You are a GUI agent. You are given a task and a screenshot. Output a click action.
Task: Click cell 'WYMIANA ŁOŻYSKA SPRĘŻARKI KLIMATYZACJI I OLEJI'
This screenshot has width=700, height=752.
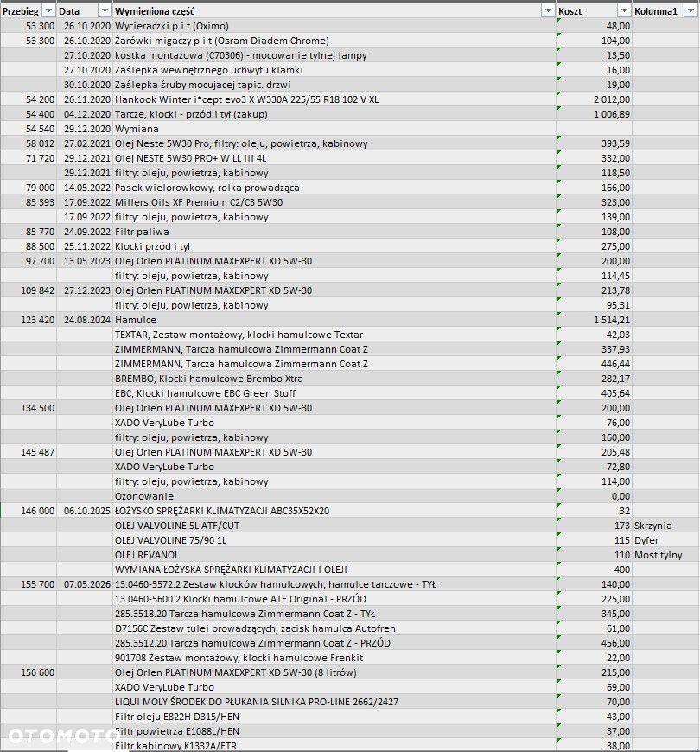pos(334,570)
